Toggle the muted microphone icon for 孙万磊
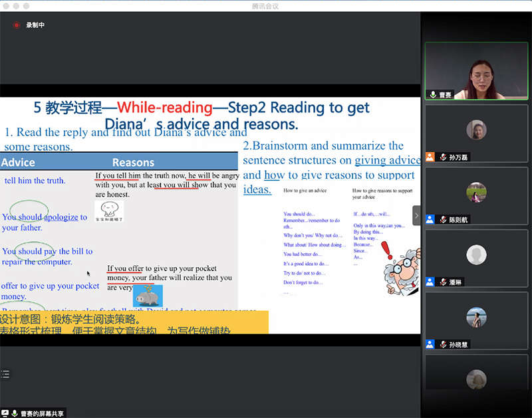532x418 pixels. [442, 157]
